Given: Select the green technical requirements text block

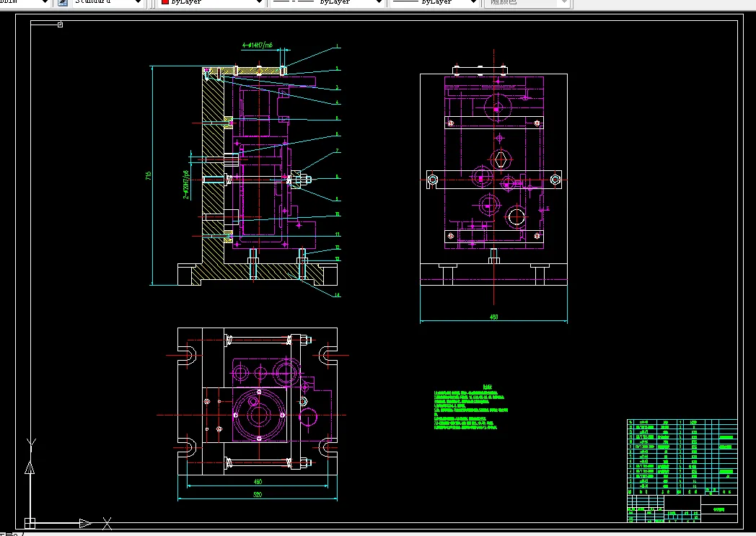Looking at the screenshot, I should click(470, 408).
